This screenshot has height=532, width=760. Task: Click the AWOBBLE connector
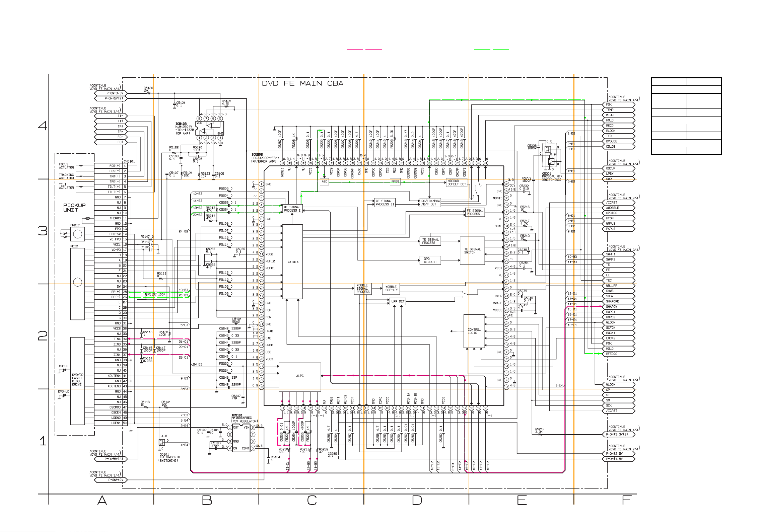point(619,208)
